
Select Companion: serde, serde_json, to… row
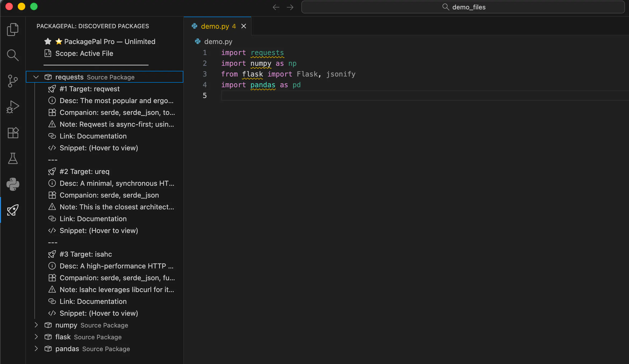105,112
